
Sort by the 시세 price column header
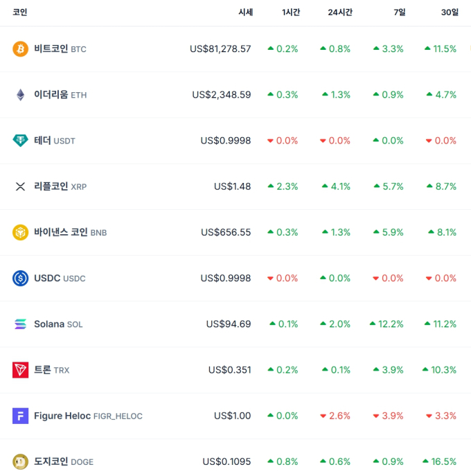point(245,12)
